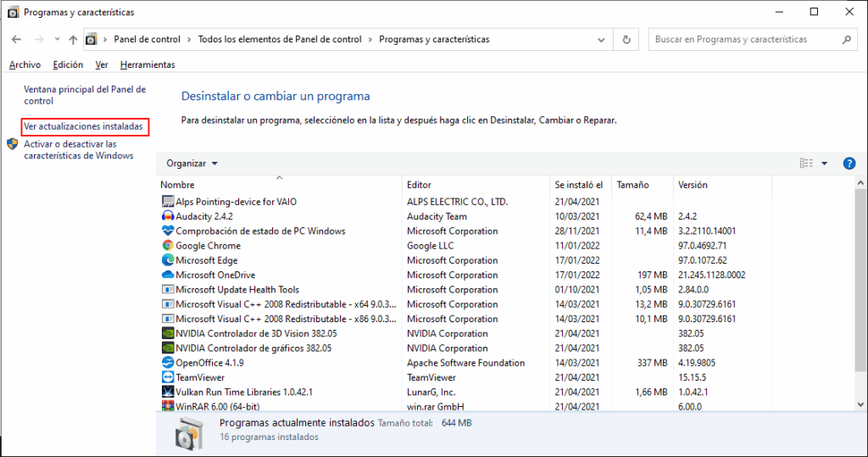
Task: Click the Google Chrome program icon
Action: click(x=167, y=245)
